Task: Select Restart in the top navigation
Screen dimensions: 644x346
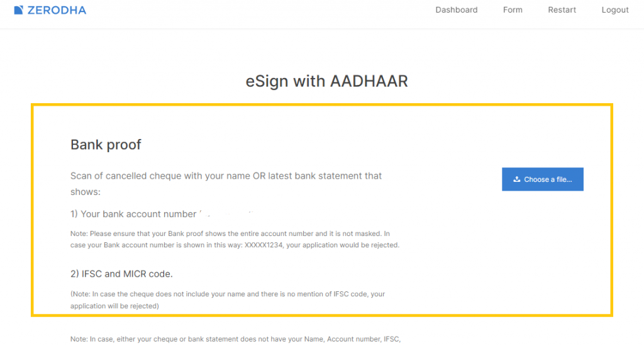Action: pyautogui.click(x=562, y=10)
